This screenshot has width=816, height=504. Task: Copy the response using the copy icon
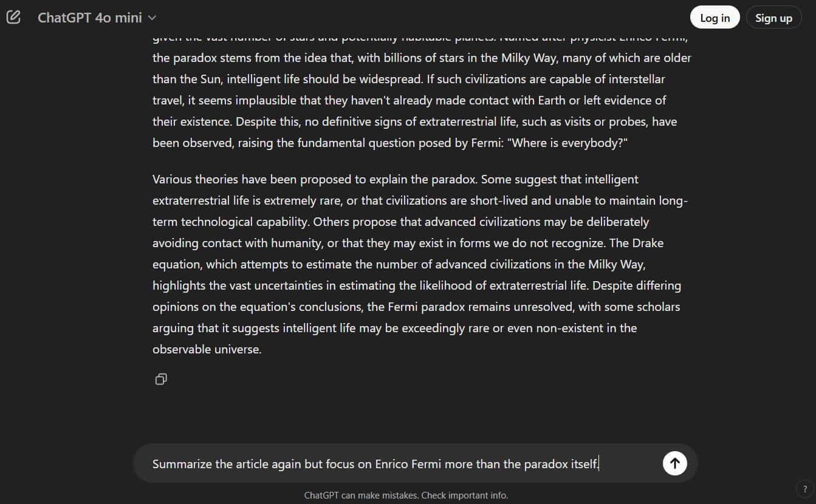coord(161,379)
